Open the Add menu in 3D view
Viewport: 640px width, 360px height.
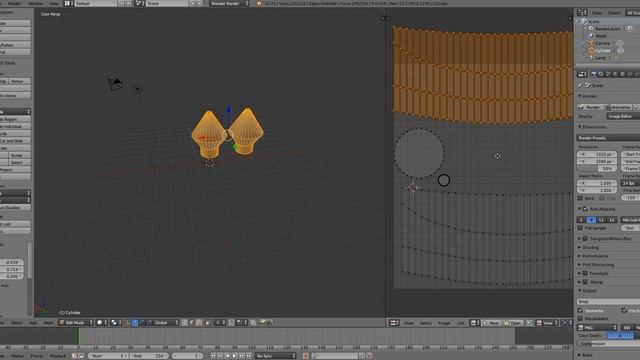click(33, 322)
